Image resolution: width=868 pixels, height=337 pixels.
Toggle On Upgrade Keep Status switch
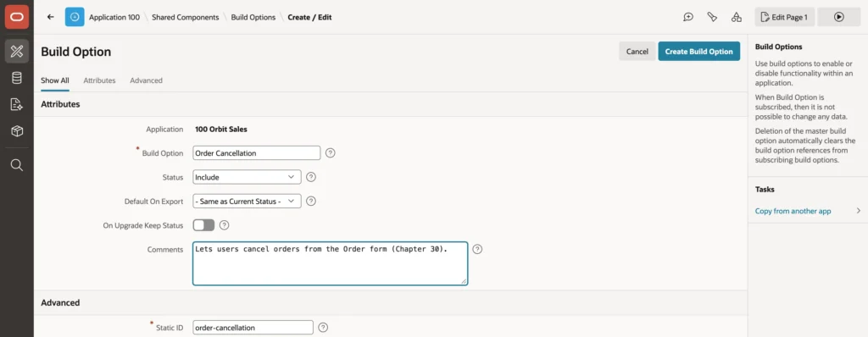[x=203, y=225]
